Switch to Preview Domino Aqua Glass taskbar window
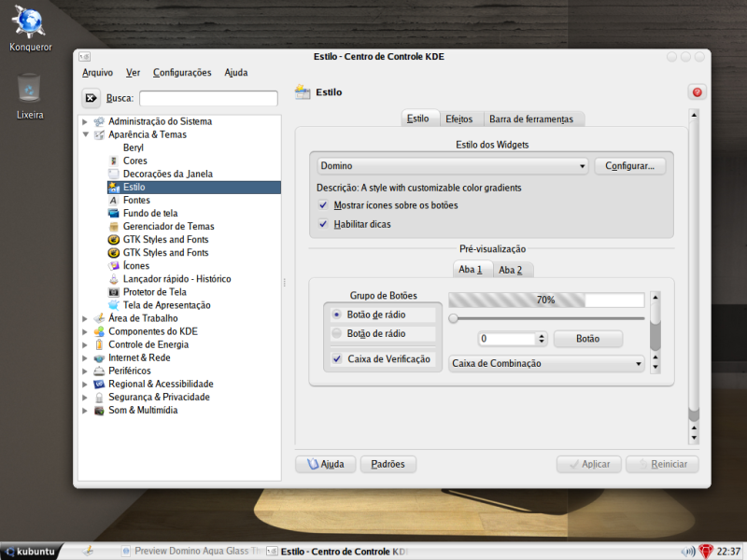The image size is (747, 560). click(191, 552)
